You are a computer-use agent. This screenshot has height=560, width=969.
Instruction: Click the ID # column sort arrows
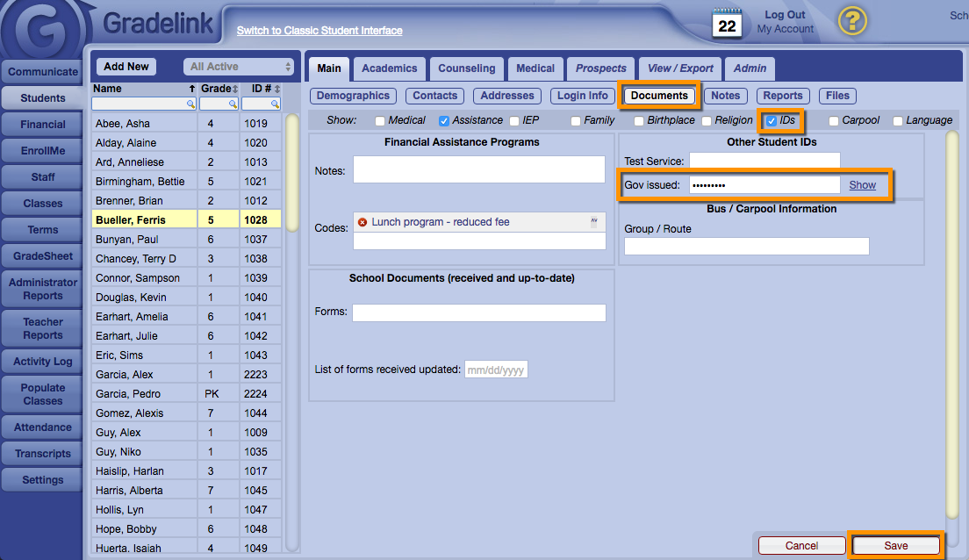(x=277, y=89)
